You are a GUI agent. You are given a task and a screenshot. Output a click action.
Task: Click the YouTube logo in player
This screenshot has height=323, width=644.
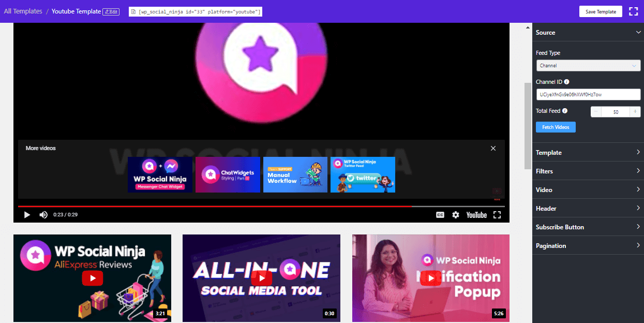coord(476,215)
